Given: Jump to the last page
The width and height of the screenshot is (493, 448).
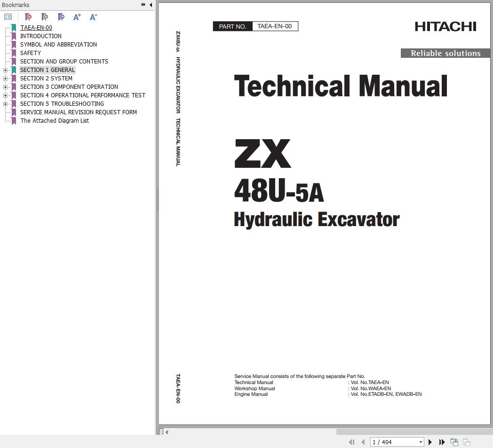Looking at the screenshot, I should (x=442, y=442).
